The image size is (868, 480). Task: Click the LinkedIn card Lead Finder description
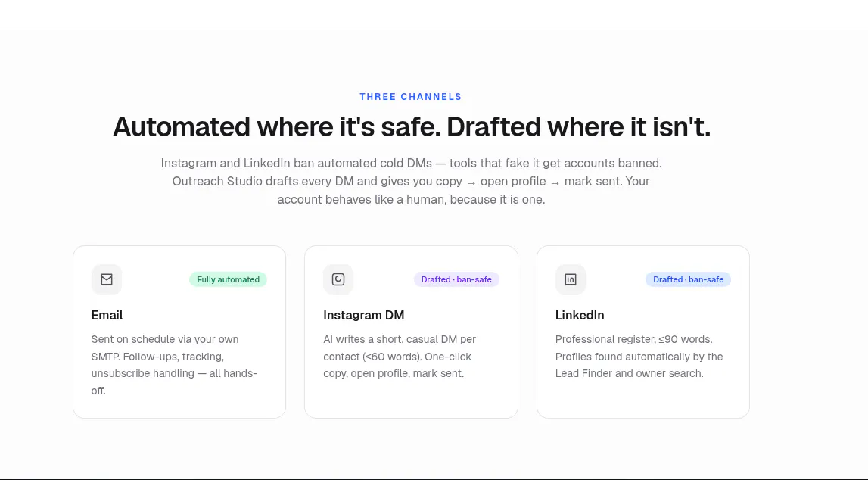point(639,357)
